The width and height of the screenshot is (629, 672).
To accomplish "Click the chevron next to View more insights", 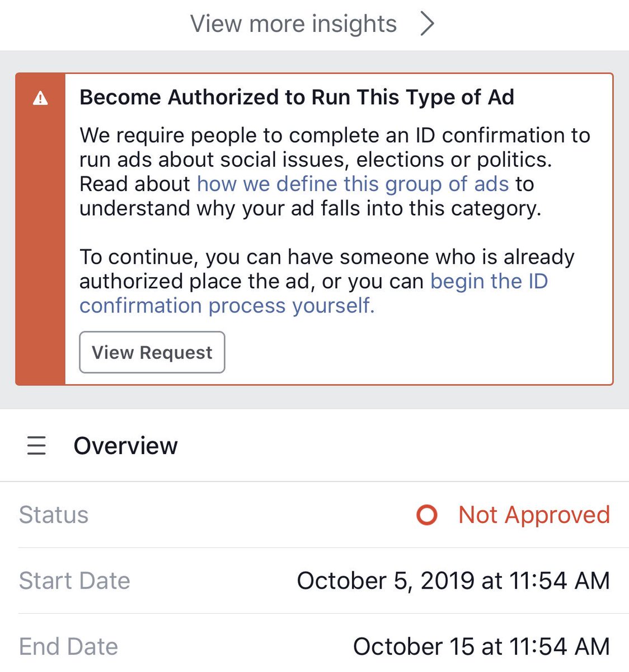I will pos(428,24).
